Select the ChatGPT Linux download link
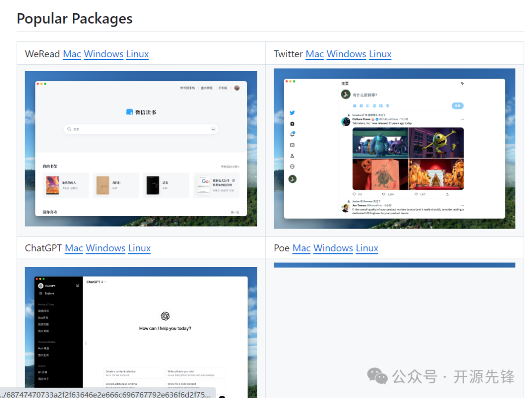 click(x=139, y=248)
